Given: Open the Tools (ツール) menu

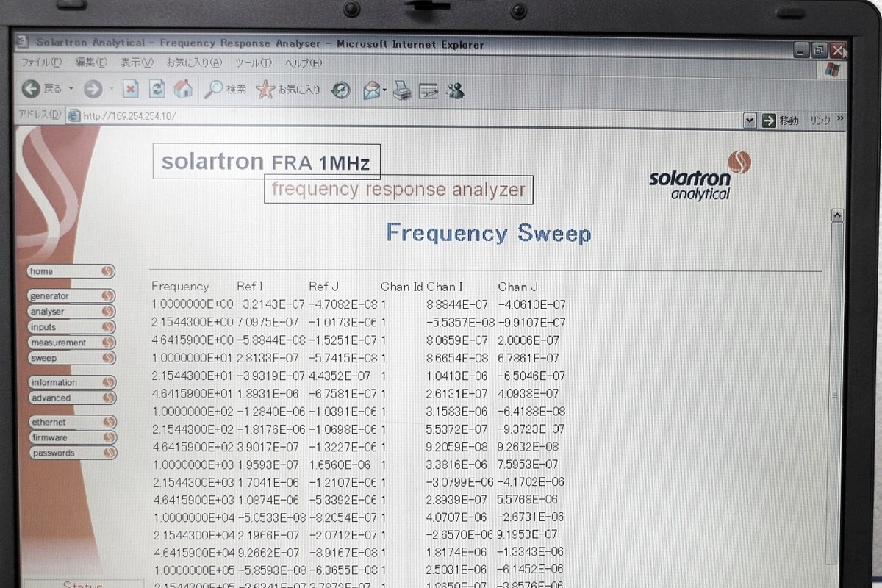Looking at the screenshot, I should tap(253, 63).
